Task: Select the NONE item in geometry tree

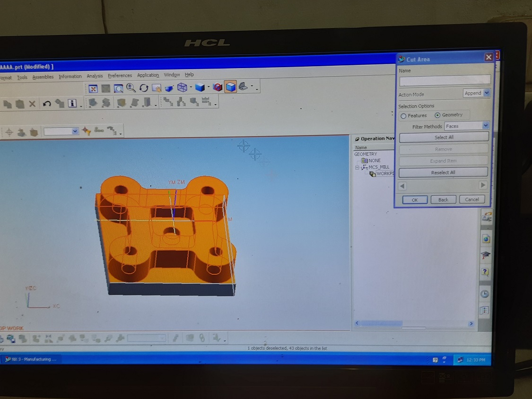Action: [x=374, y=160]
